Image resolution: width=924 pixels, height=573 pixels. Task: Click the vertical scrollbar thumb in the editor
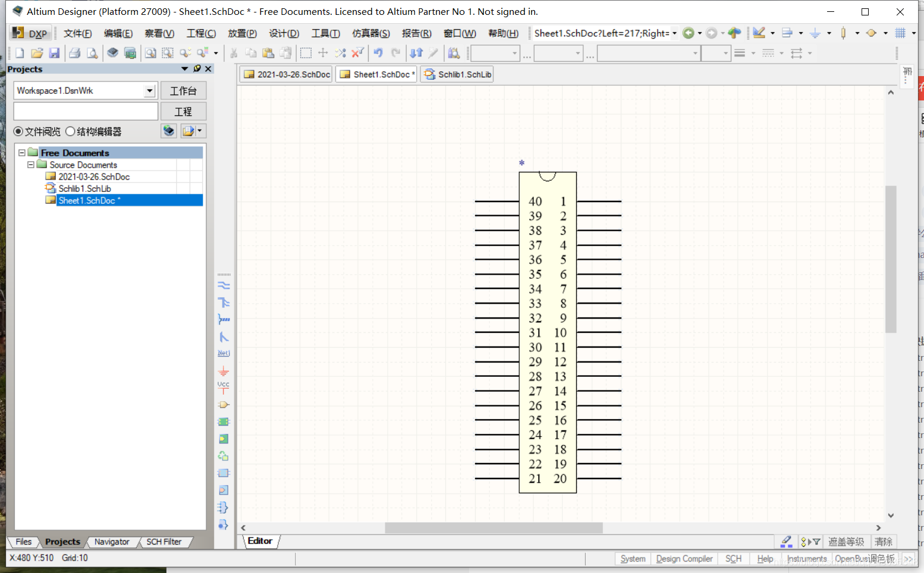pyautogui.click(x=891, y=259)
